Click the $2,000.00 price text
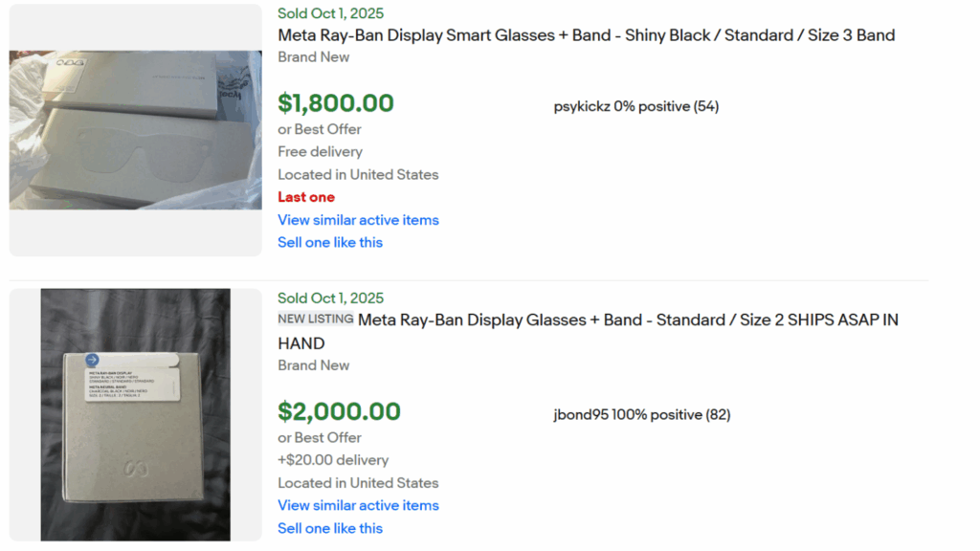Viewport: 980px width, 551px height. [x=337, y=411]
